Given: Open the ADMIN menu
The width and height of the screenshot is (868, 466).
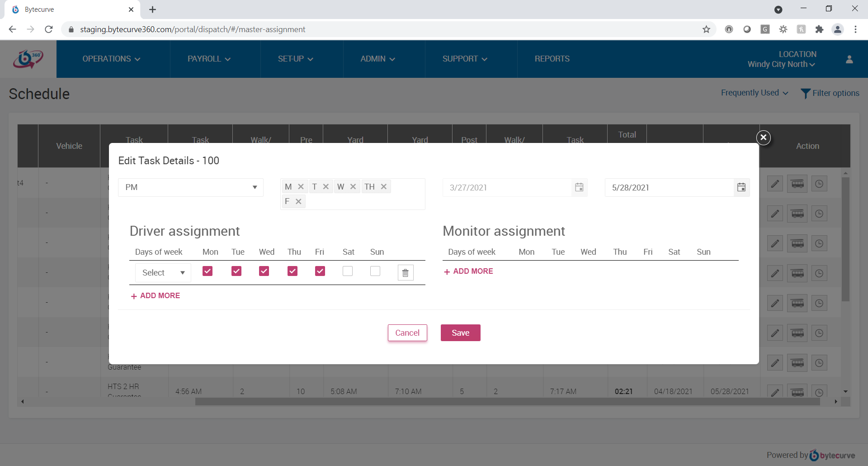Looking at the screenshot, I should click(x=377, y=59).
